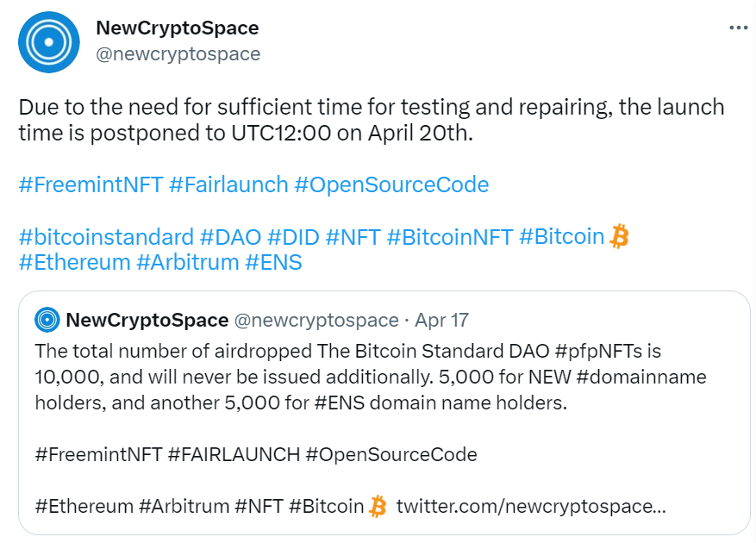The height and width of the screenshot is (543, 756).
Task: Open the #FreemintNFT hashtag in main tweet
Action: click(x=91, y=184)
